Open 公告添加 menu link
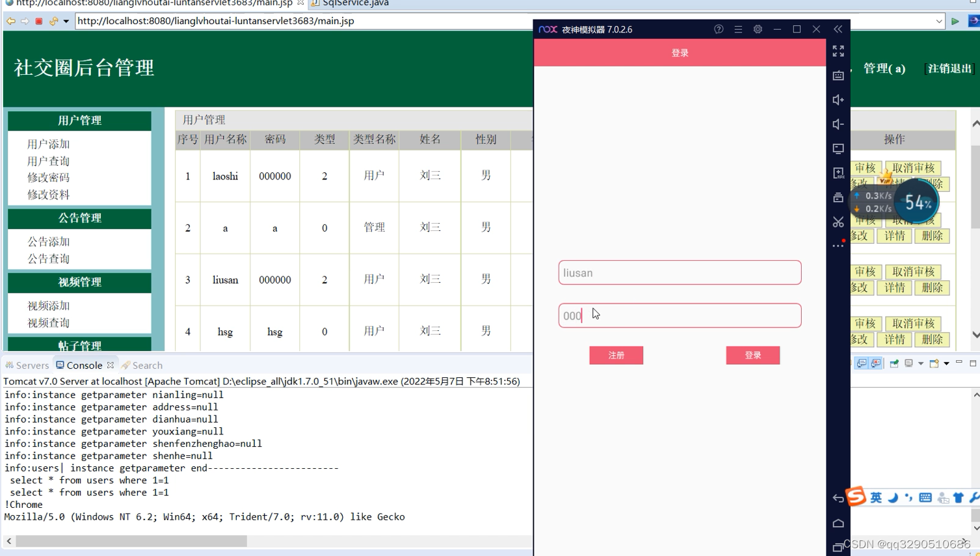The image size is (980, 556). (48, 242)
